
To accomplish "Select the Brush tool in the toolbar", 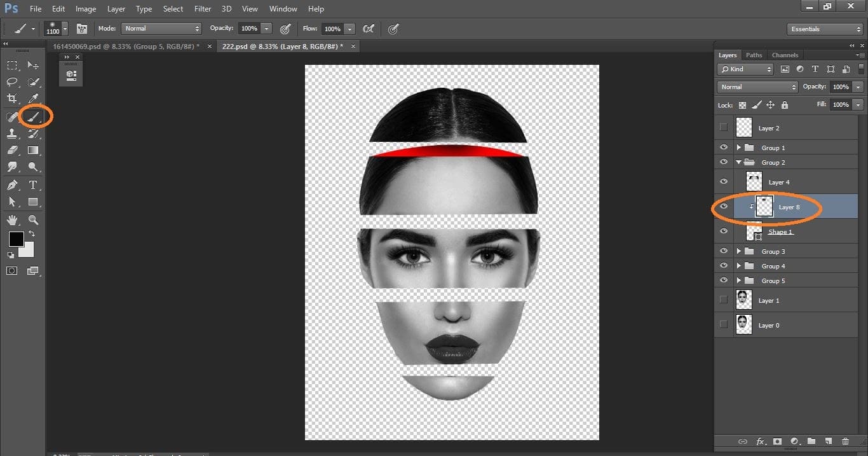I will [33, 116].
